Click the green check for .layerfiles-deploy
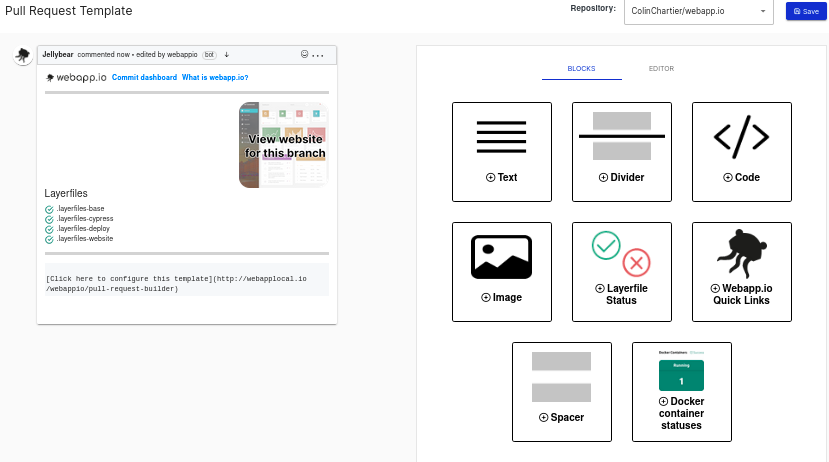 [49, 229]
